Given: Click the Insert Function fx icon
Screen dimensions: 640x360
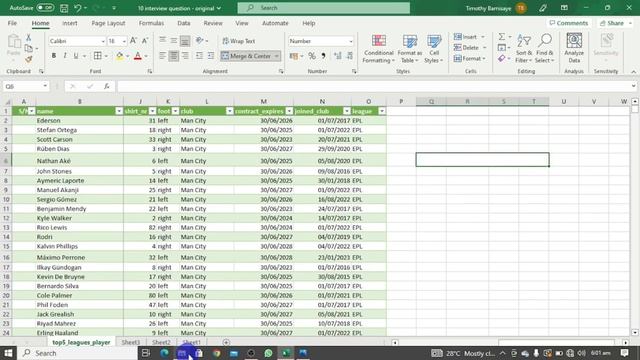Looking at the screenshot, I should point(107,86).
